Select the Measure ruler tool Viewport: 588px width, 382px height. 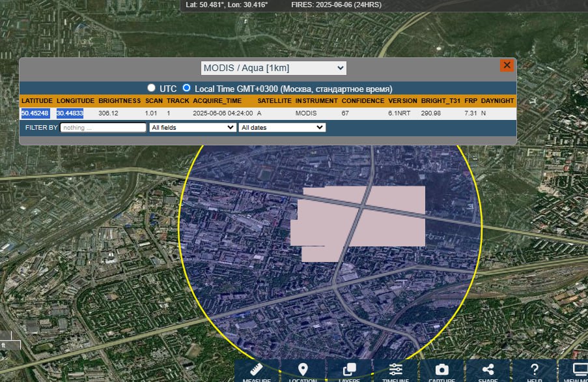pyautogui.click(x=257, y=370)
